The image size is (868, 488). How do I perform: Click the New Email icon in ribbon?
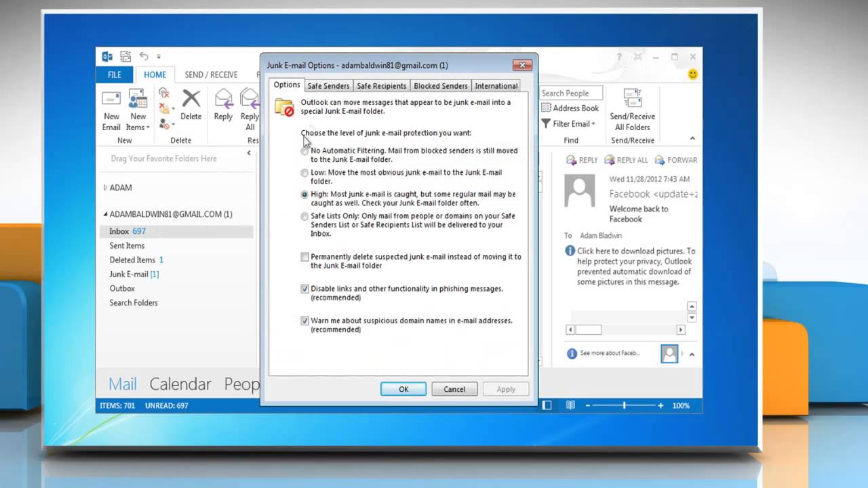(x=111, y=98)
